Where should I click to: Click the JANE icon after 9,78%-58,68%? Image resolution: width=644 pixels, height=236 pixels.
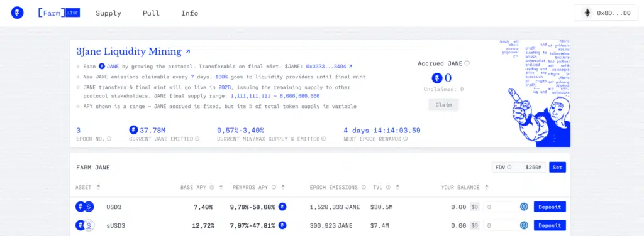click(282, 207)
